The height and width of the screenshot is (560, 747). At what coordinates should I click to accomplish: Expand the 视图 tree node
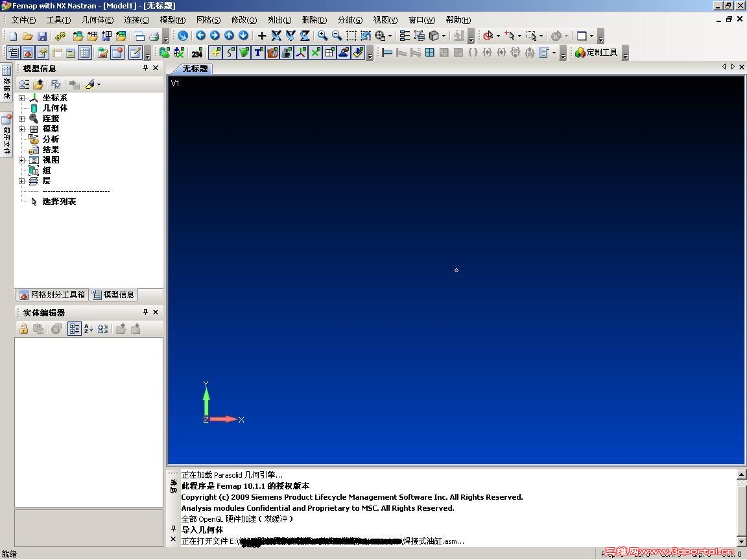21,160
